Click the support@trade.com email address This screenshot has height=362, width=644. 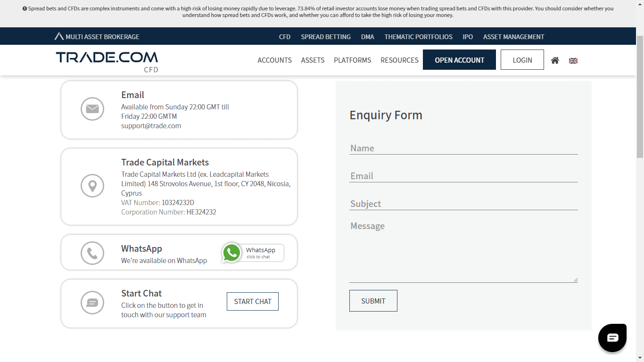coord(151,126)
